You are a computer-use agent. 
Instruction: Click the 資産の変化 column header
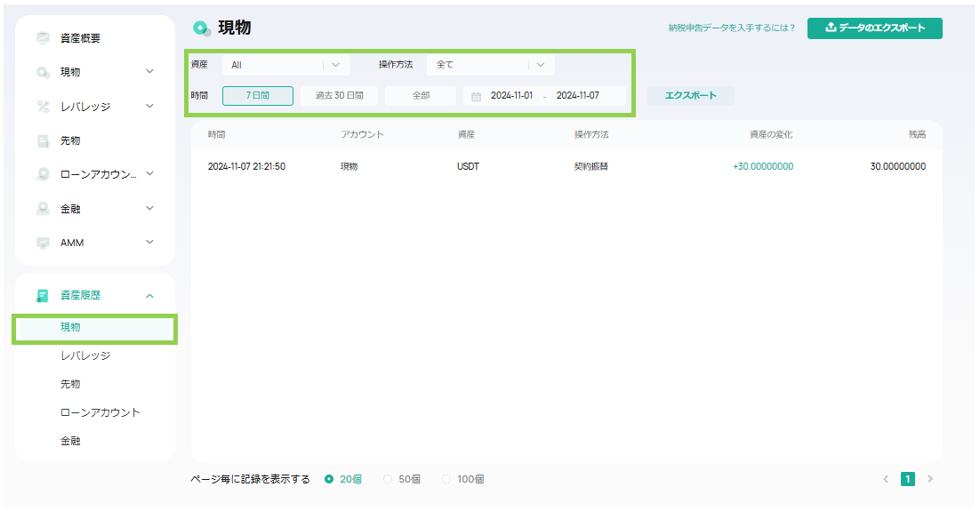[771, 135]
